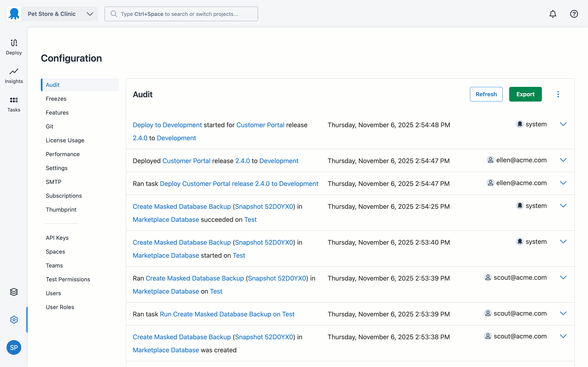Open the API Keys menu item

(x=57, y=238)
